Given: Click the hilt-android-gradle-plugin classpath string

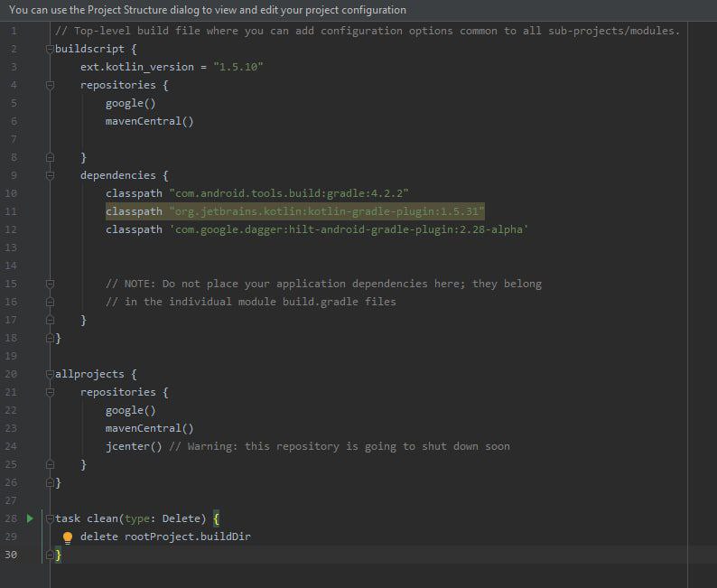Looking at the screenshot, I should coord(349,229).
